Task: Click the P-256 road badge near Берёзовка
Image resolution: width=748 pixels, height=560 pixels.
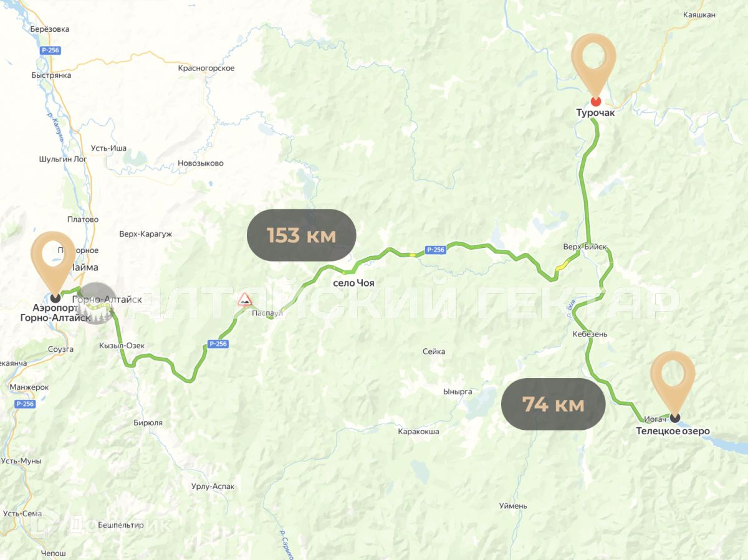Action: [x=49, y=50]
